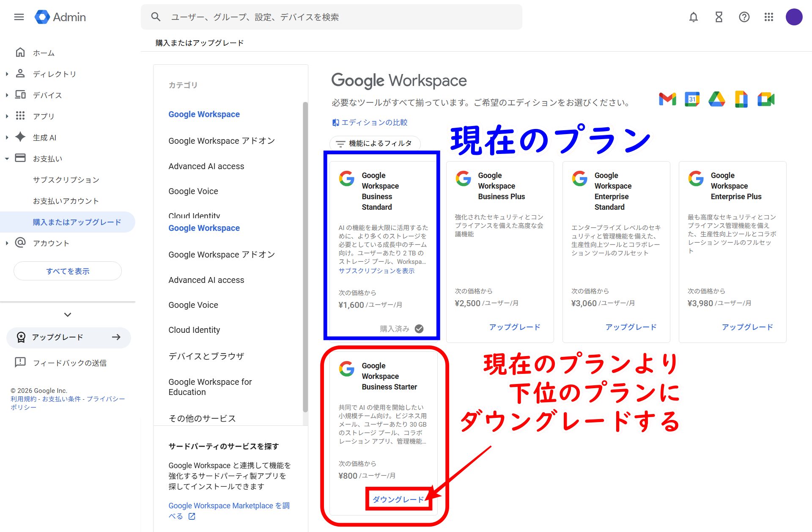Viewport: 812px width, 532px height.
Task: Click the purple account avatar
Action: 794,17
